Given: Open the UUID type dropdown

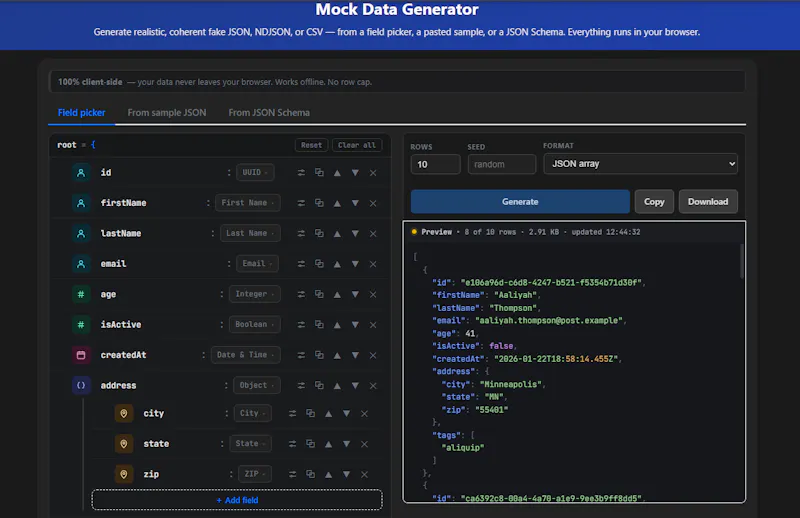Looking at the screenshot, I should 255,172.
